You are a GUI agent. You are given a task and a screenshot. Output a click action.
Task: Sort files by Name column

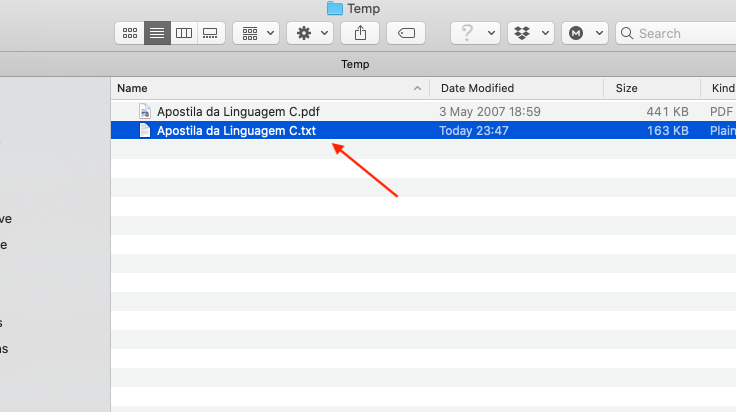coord(270,88)
